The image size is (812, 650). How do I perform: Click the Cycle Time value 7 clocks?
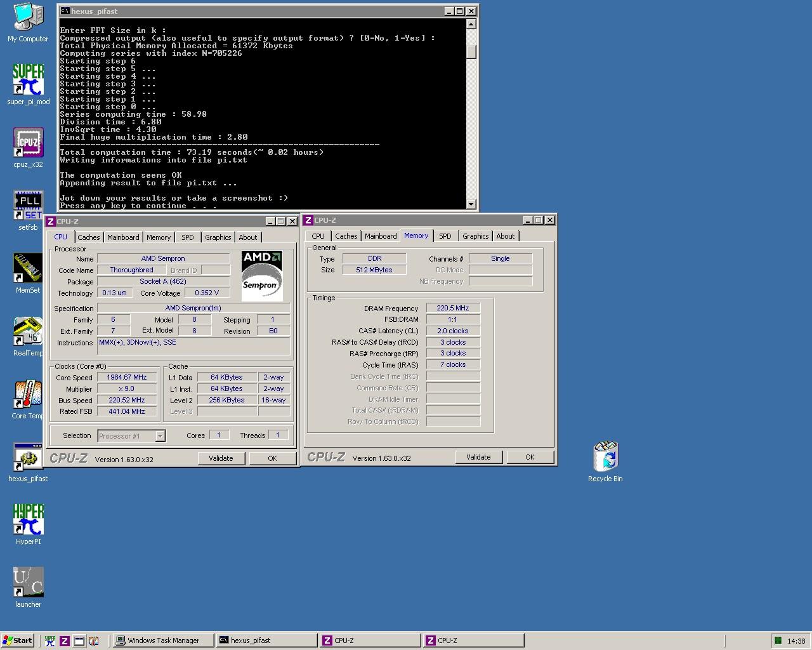[x=453, y=364]
